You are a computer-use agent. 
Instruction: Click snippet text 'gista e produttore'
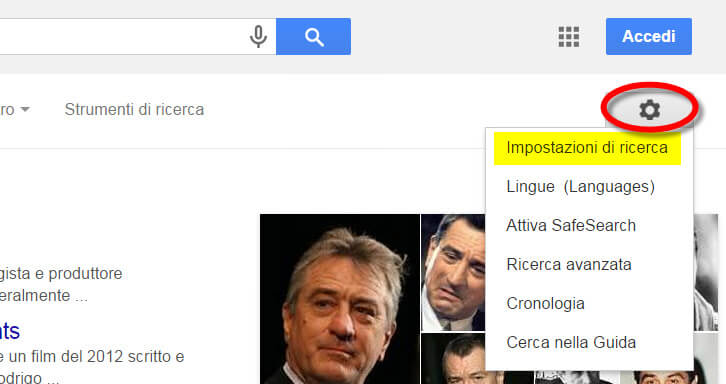pos(61,274)
